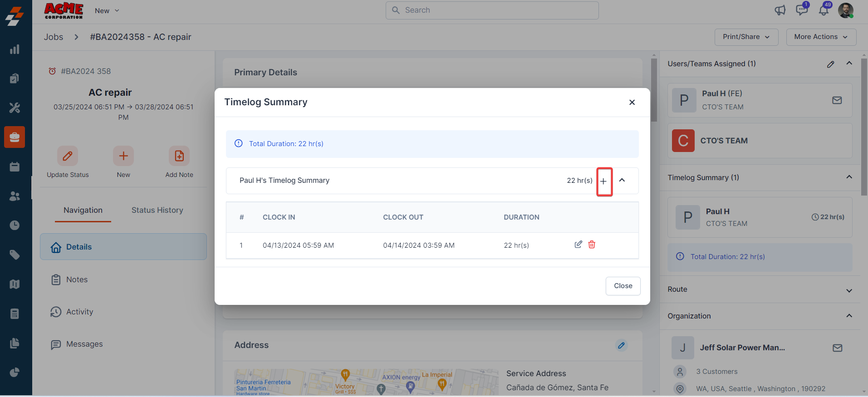Close the Timelog Summary dialog via X
868x397 pixels.
632,103
